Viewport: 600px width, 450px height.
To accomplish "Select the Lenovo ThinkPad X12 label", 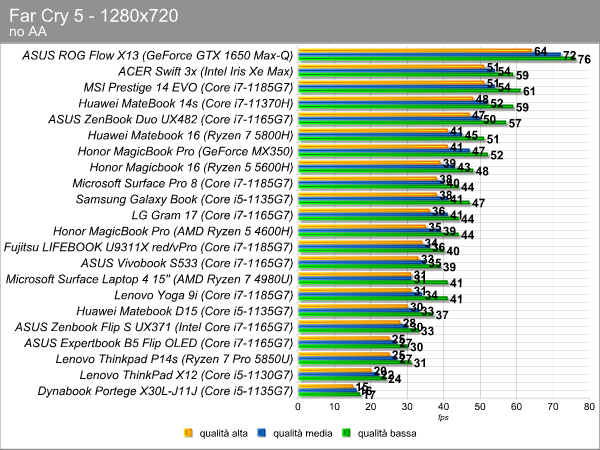I will pyautogui.click(x=186, y=375).
